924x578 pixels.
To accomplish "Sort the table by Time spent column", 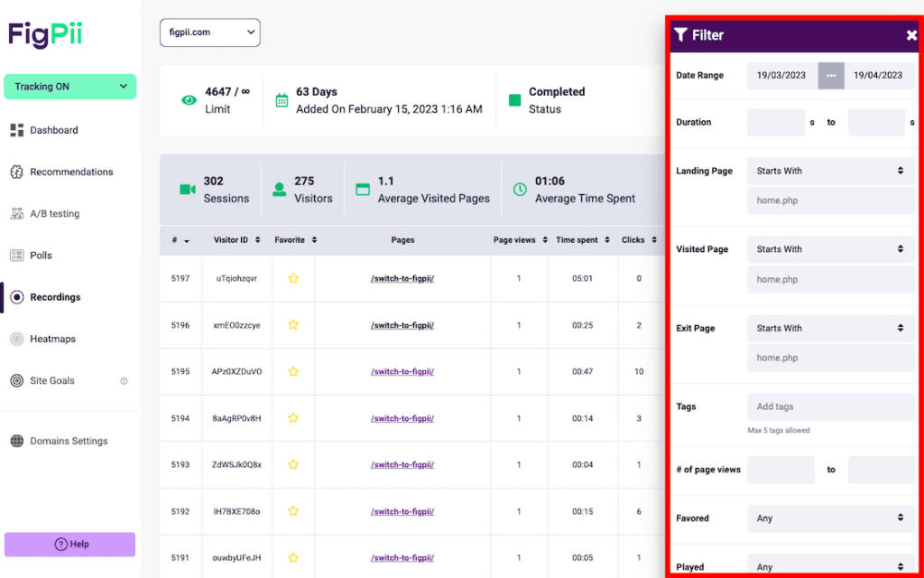I will pos(582,239).
